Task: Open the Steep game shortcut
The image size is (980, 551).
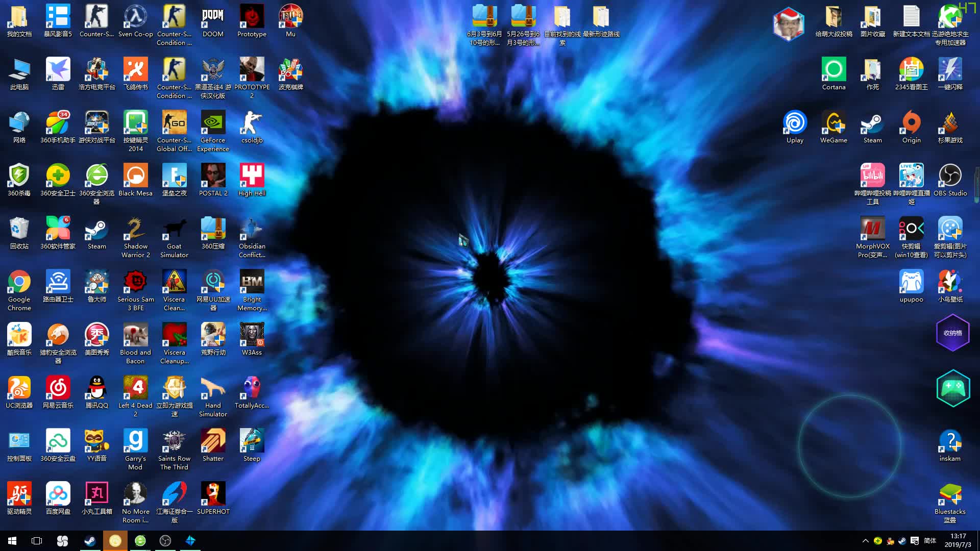Action: (252, 445)
